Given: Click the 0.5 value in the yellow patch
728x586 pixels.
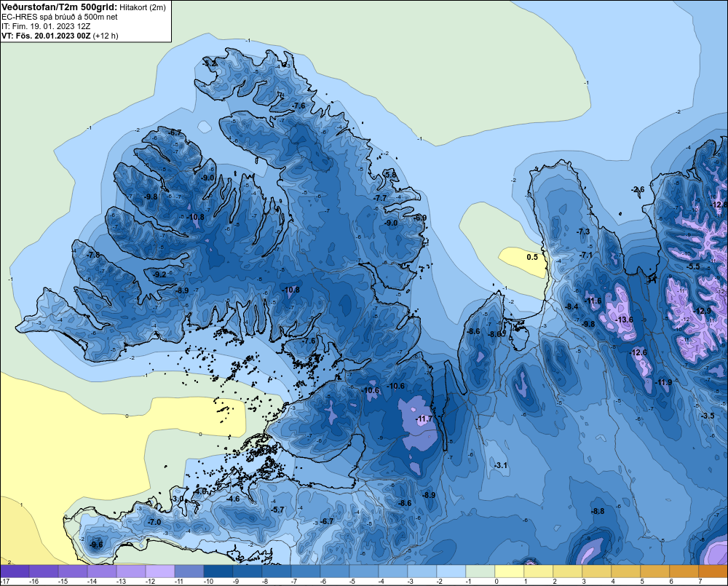Looking at the screenshot, I should coord(532,257).
